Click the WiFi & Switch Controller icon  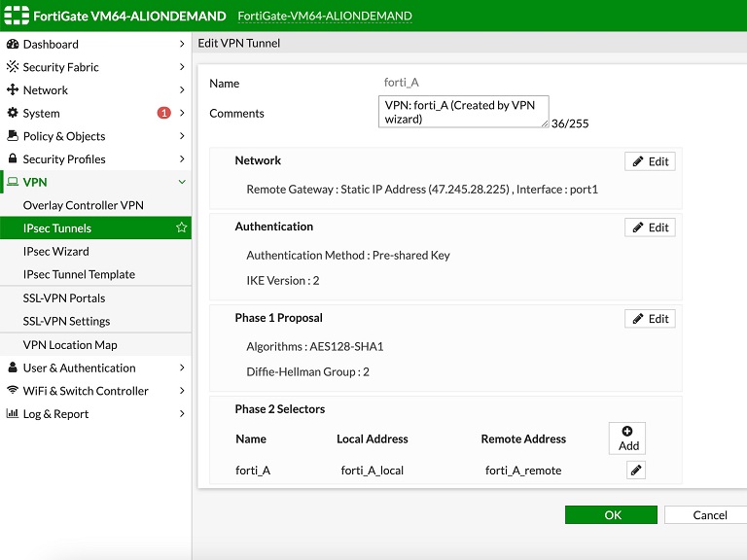tap(13, 391)
